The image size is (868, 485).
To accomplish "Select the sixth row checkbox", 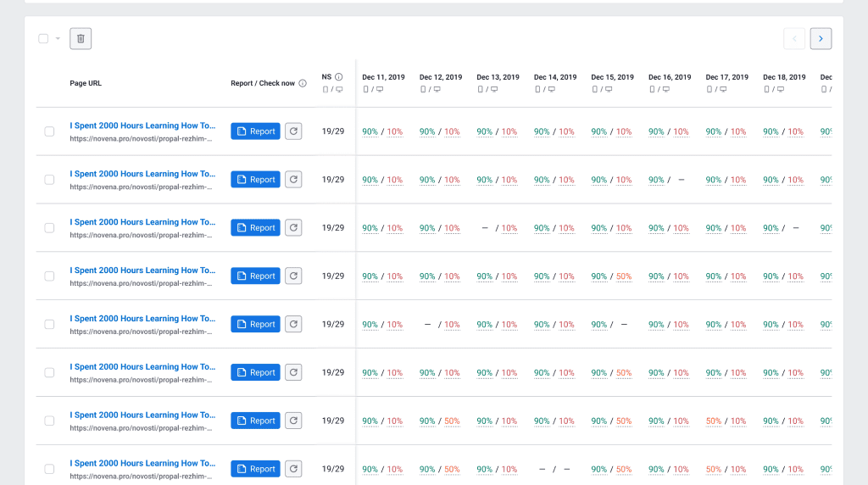I will (x=49, y=372).
